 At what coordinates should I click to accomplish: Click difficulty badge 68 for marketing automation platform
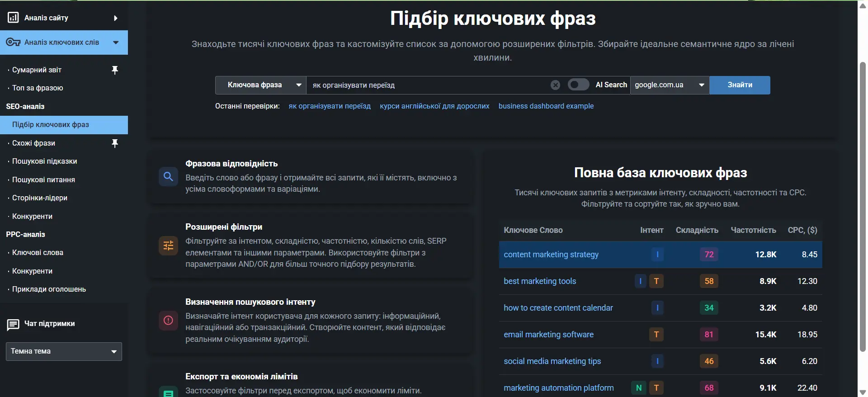[x=709, y=388]
